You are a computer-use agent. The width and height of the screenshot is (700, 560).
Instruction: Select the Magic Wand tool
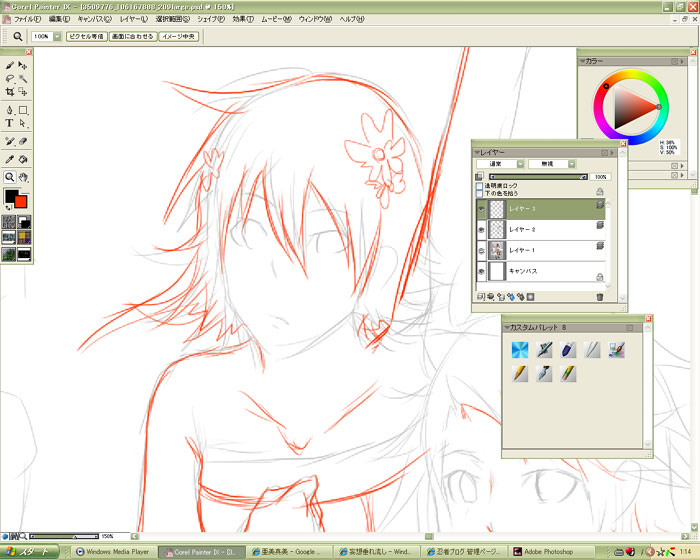pyautogui.click(x=23, y=79)
